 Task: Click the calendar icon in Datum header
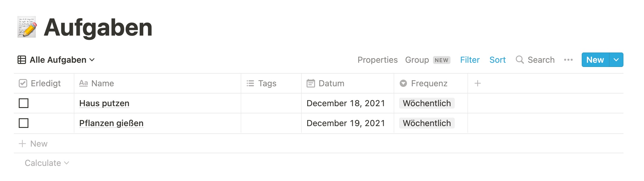[x=311, y=83]
